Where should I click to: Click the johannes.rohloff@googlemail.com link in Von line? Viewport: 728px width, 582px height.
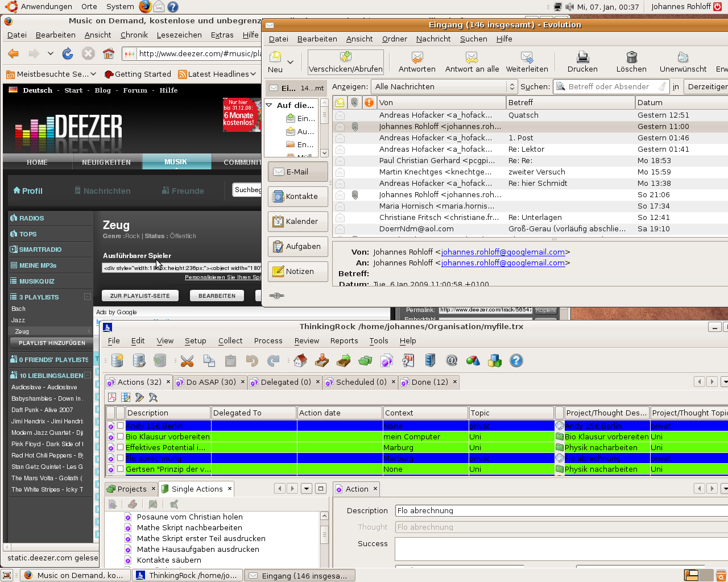tap(503, 252)
